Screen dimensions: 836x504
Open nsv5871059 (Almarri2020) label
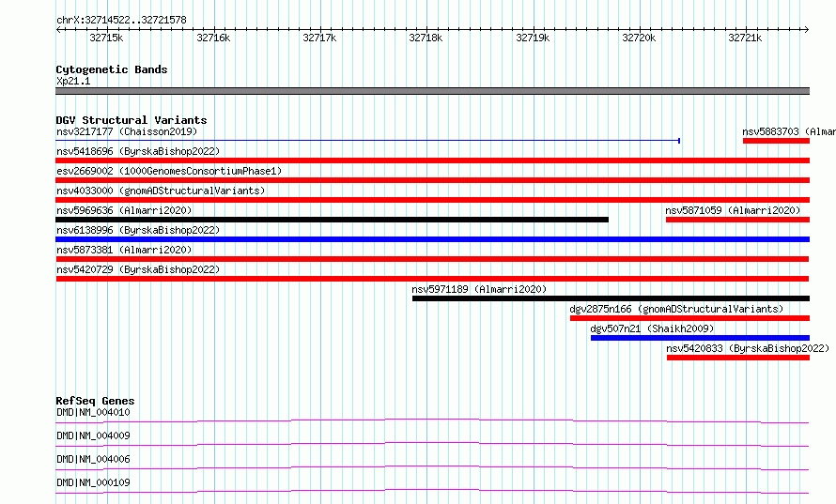(733, 210)
